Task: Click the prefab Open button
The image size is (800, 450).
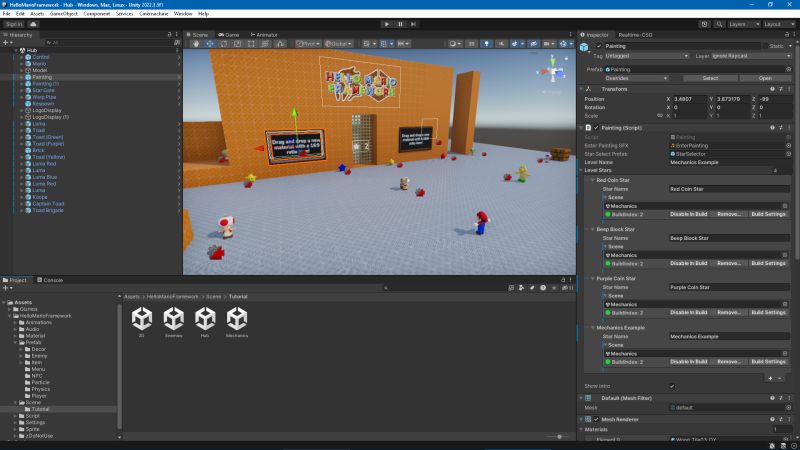Action: (x=765, y=79)
